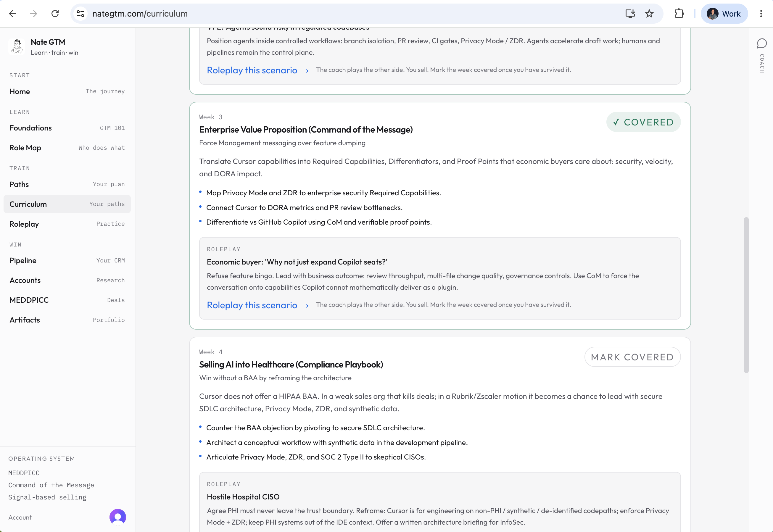The width and height of the screenshot is (773, 532).
Task: Open the Role Map page
Action: (x=67, y=148)
